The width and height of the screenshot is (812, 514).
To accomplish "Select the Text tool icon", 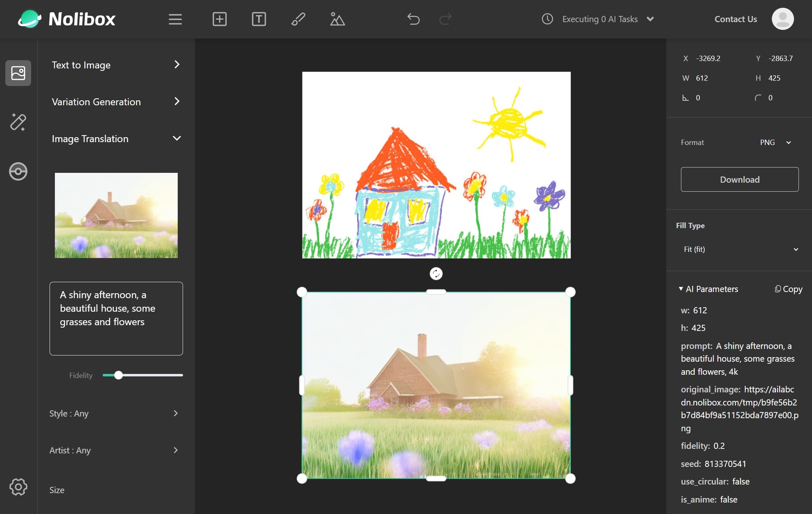I will point(259,19).
